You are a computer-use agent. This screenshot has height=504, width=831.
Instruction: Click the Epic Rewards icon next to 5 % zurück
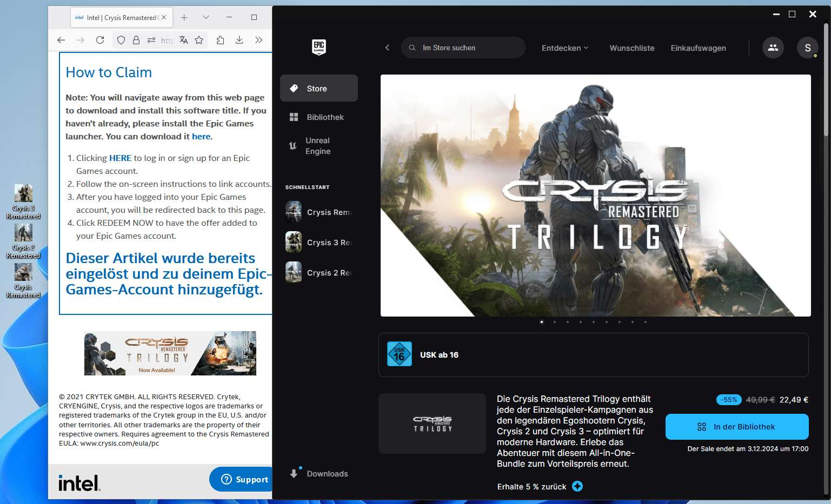tap(577, 486)
